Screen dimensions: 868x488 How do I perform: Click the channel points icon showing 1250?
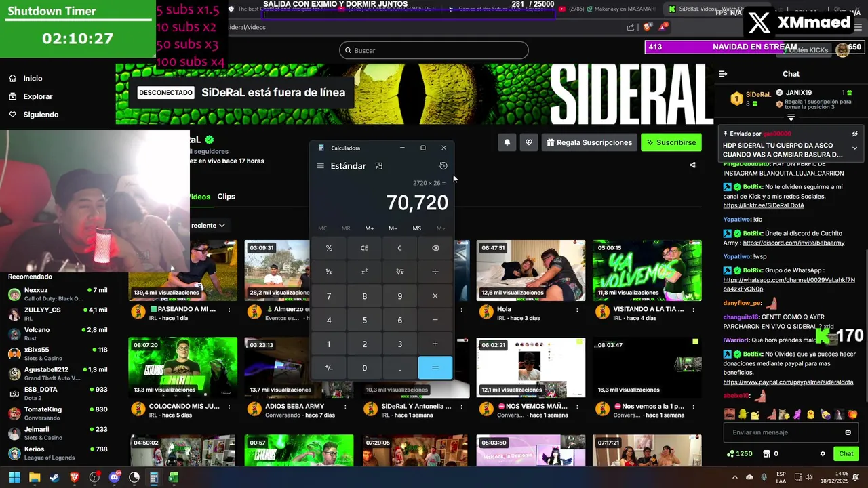(739, 453)
